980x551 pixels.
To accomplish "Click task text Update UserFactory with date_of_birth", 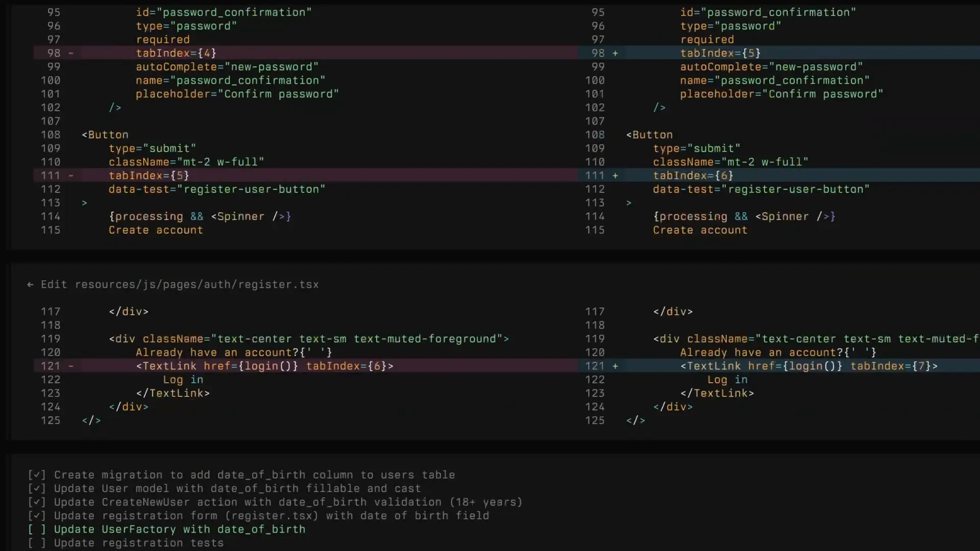I will 180,530.
